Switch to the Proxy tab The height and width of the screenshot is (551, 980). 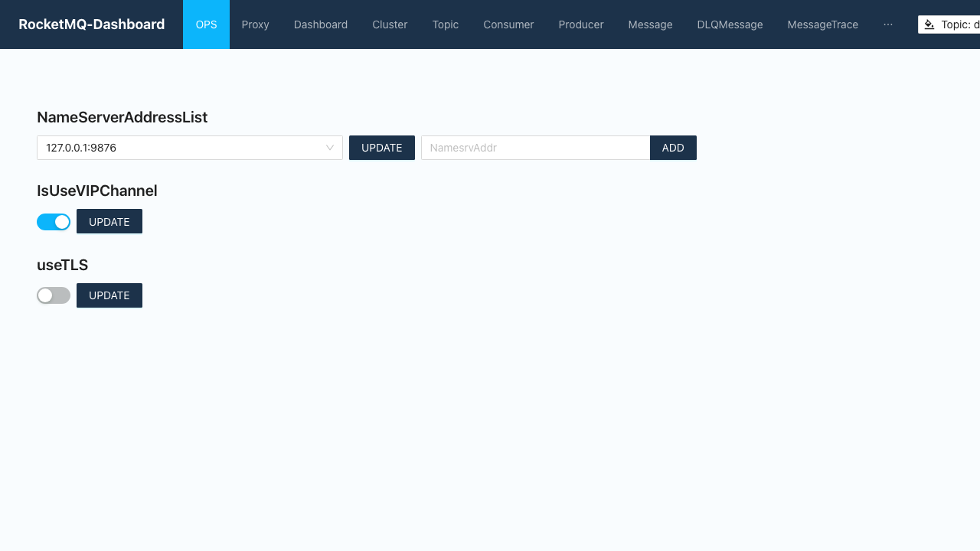pos(255,24)
